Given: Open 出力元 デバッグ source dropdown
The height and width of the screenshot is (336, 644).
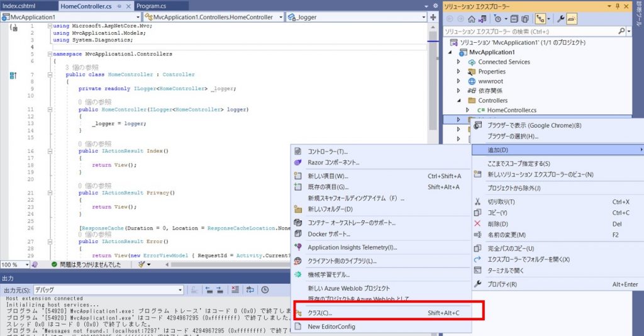Looking at the screenshot, I should click(x=108, y=290).
